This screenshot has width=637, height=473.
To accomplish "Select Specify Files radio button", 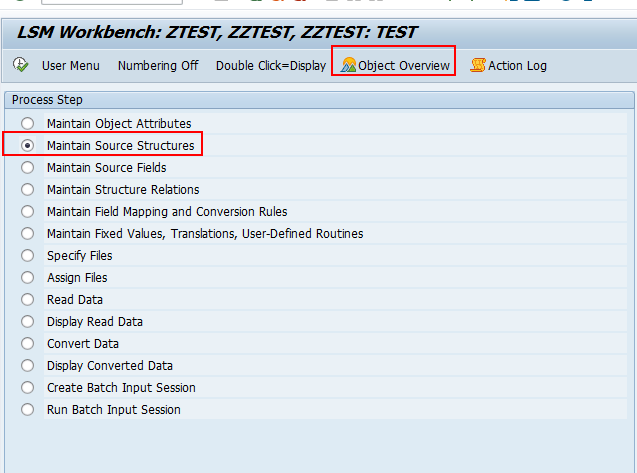I will pyautogui.click(x=28, y=256).
